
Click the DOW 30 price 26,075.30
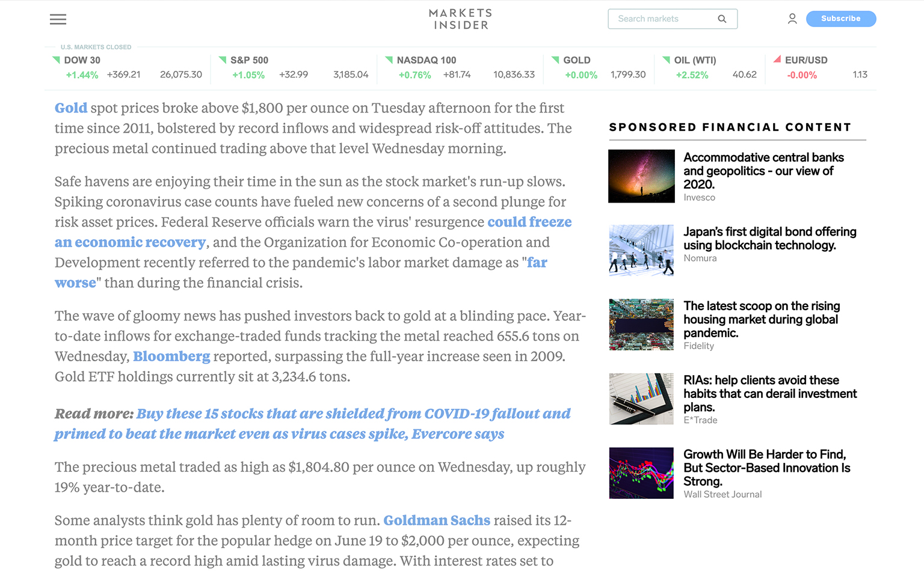click(181, 75)
